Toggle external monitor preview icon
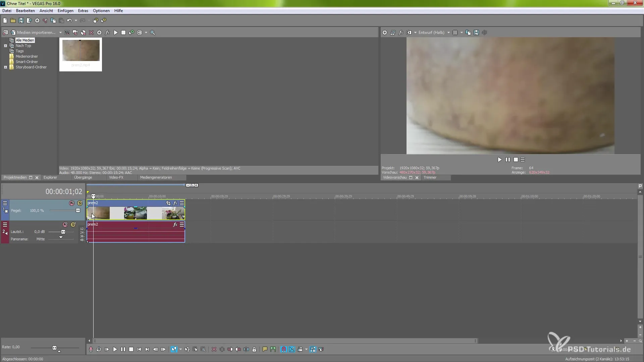This screenshot has width=644, height=362. pyautogui.click(x=393, y=33)
